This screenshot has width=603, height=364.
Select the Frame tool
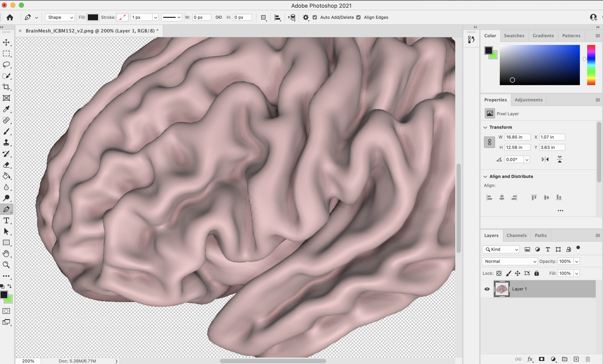(6, 98)
